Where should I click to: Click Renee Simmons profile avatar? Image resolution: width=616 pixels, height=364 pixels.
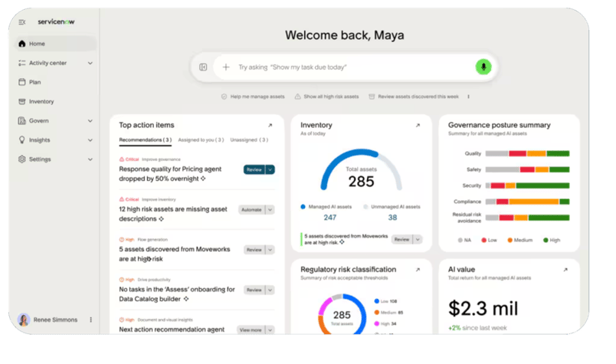[x=24, y=320]
